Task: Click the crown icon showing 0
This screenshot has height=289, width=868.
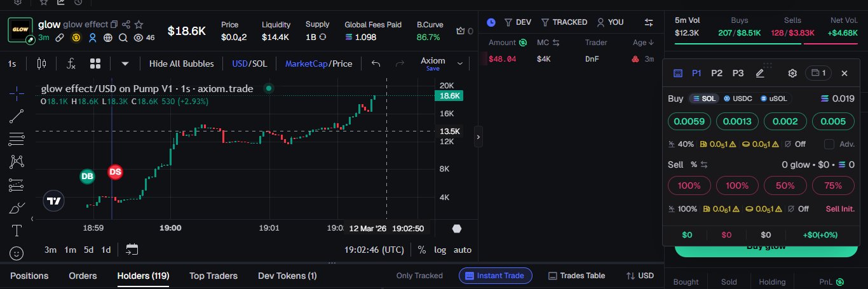Action: point(460,31)
